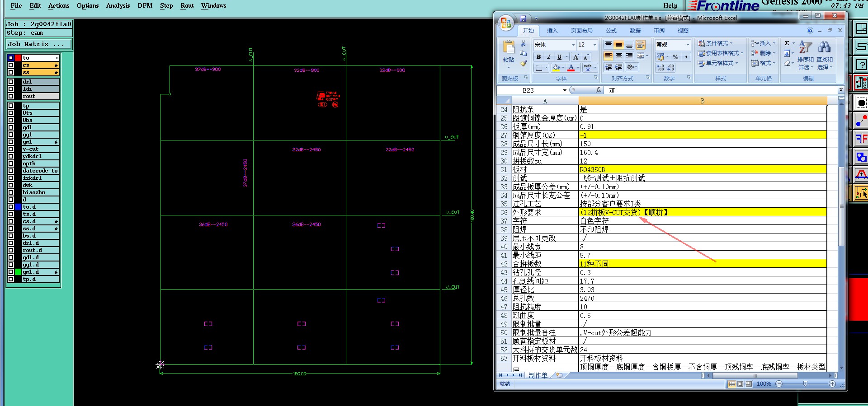This screenshot has width=868, height=406.
Task: Click the Italic formatting icon
Action: 549,57
